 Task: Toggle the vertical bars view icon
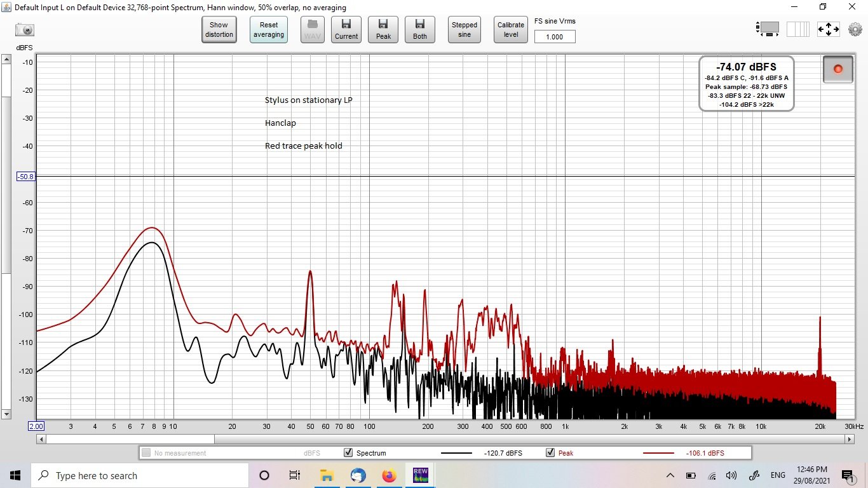[x=798, y=29]
